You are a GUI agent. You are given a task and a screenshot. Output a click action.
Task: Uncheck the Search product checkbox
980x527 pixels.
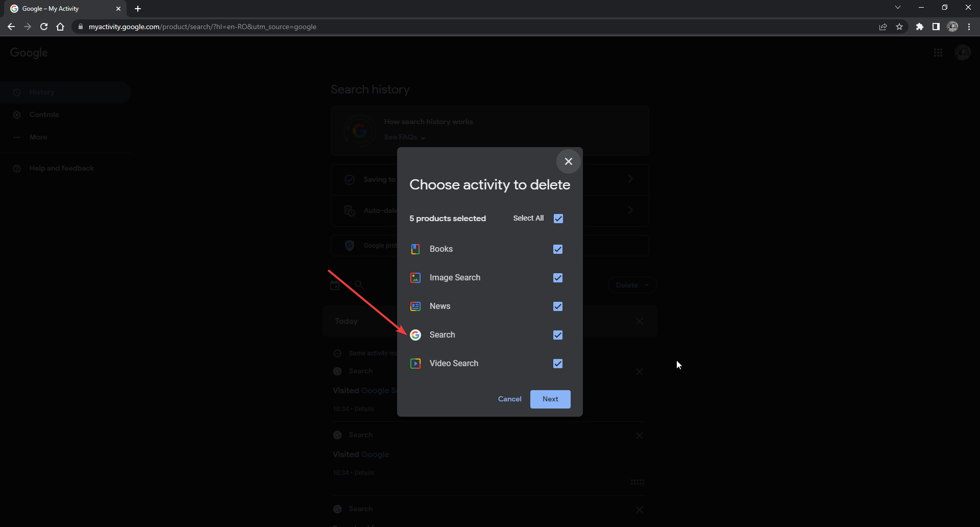pos(558,335)
